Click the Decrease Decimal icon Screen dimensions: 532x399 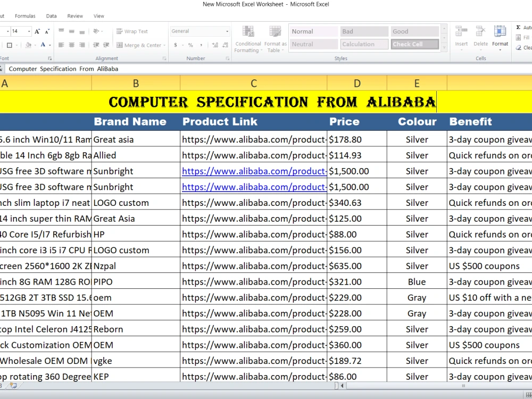coord(225,45)
